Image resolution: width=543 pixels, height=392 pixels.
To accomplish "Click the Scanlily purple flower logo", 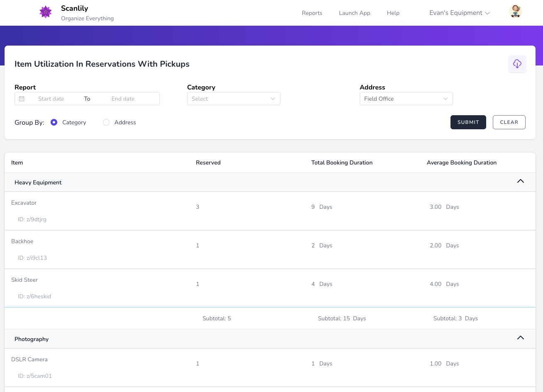I will (46, 12).
